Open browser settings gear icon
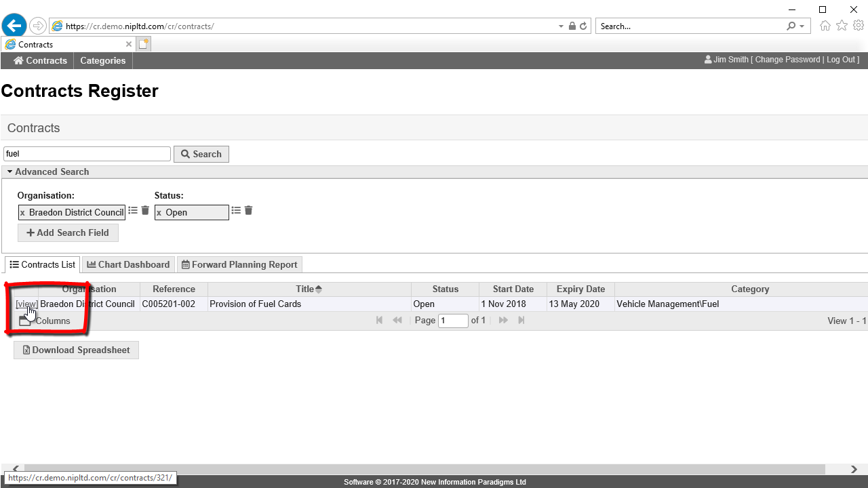The width and height of the screenshot is (868, 488). [x=859, y=26]
